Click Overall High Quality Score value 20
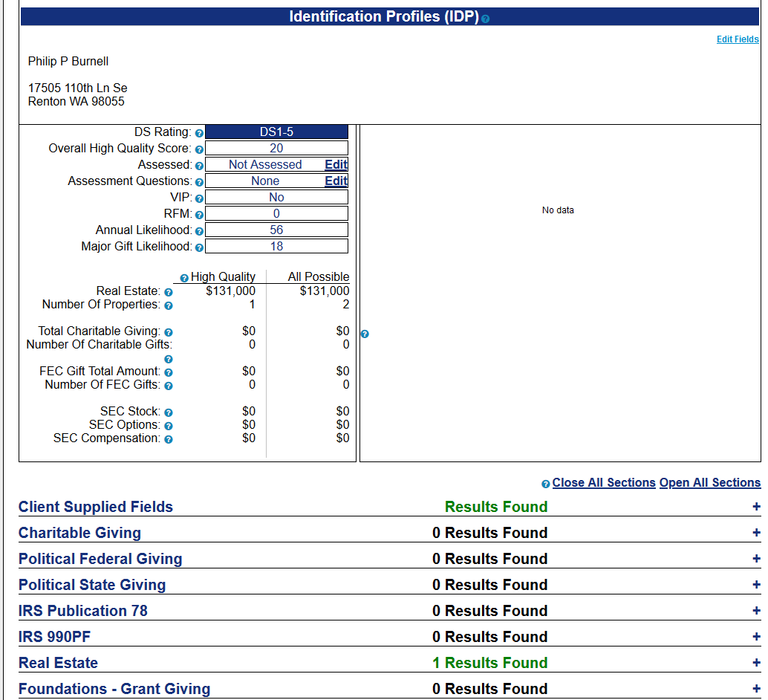 (x=276, y=148)
